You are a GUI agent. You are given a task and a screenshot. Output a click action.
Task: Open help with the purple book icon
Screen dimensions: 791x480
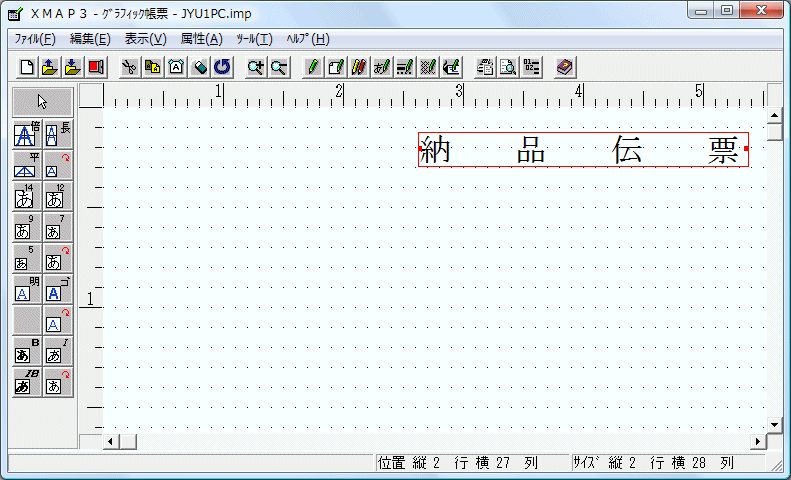(565, 67)
